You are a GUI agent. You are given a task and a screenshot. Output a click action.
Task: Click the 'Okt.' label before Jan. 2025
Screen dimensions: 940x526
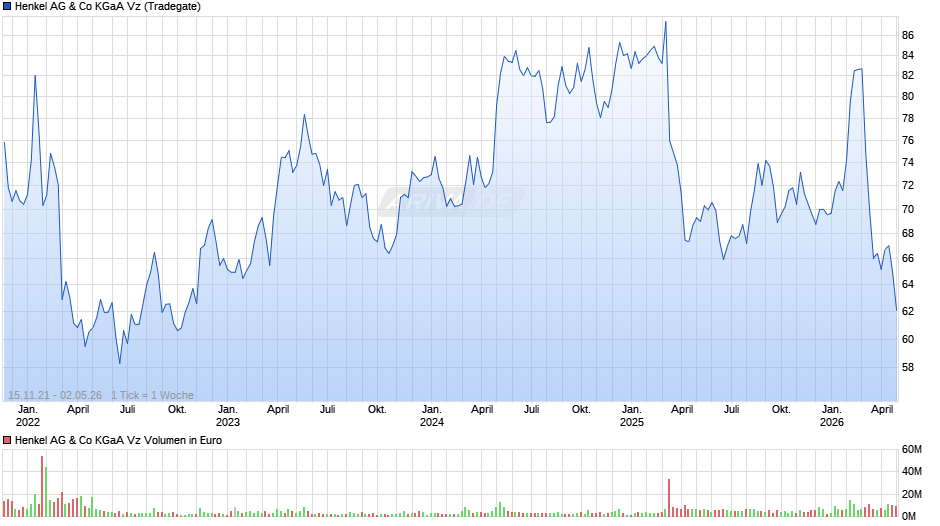click(582, 410)
